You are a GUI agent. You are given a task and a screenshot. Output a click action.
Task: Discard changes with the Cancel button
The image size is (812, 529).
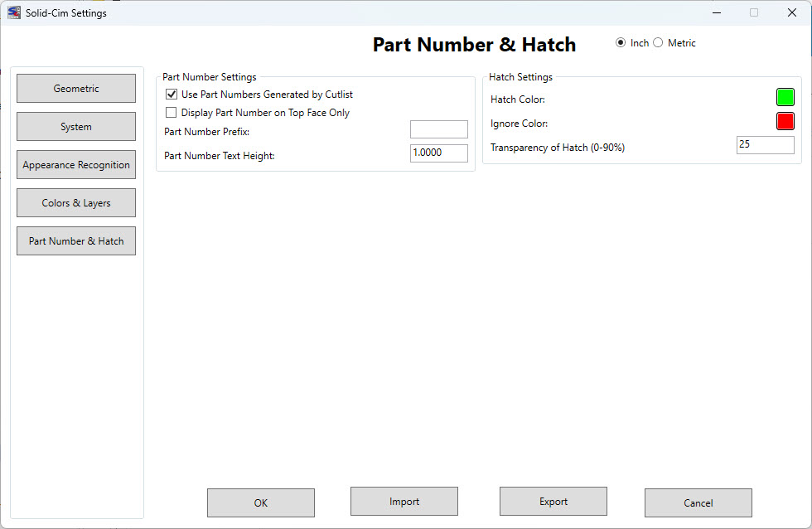(x=698, y=502)
